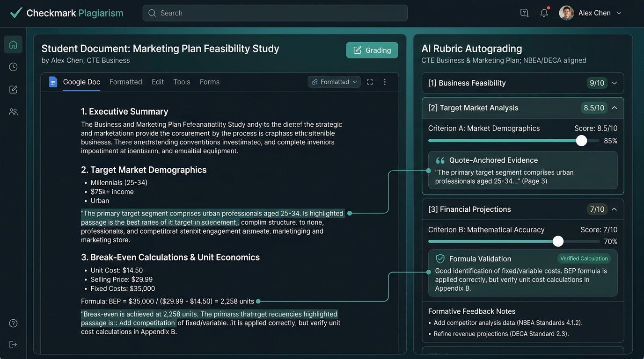Open the Formatted view dropdown

point(334,82)
